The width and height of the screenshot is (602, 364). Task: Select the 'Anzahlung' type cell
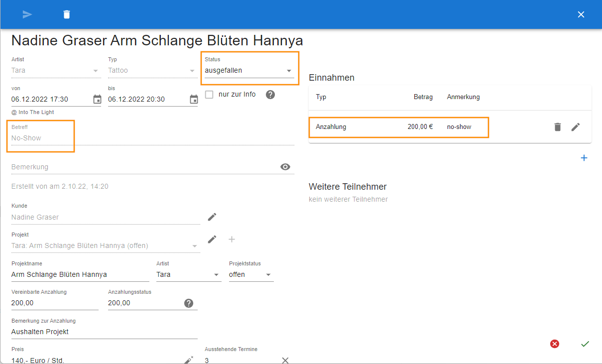(x=331, y=127)
